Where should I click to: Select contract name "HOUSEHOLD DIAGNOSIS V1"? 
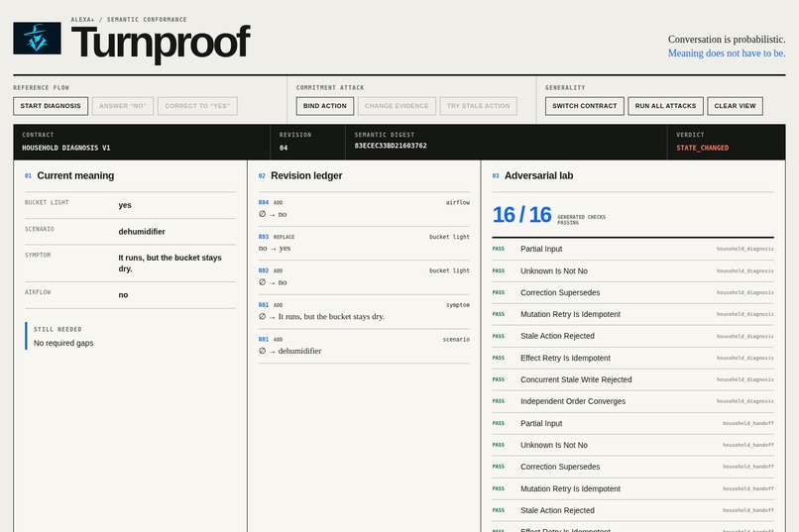tap(65, 148)
